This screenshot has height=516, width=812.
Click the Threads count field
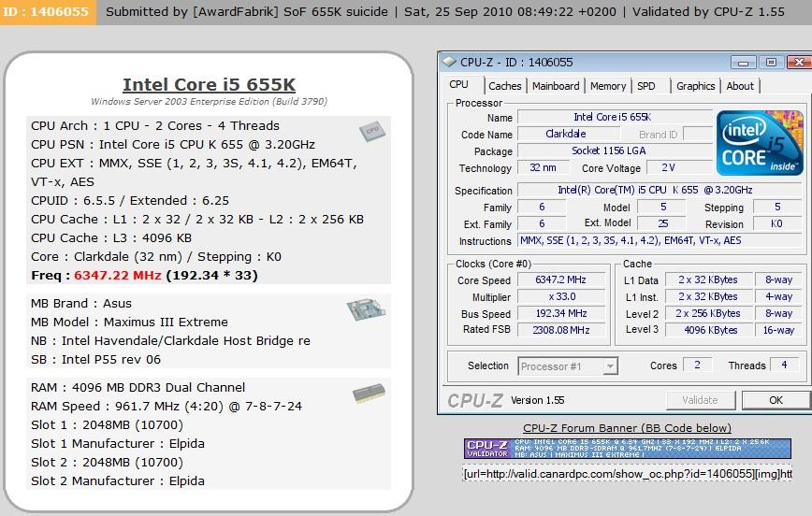click(785, 365)
